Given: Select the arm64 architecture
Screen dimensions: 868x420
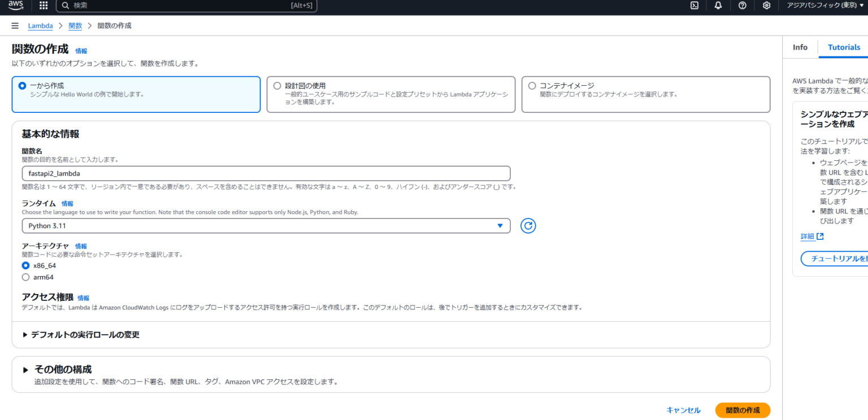Looking at the screenshot, I should [x=25, y=277].
